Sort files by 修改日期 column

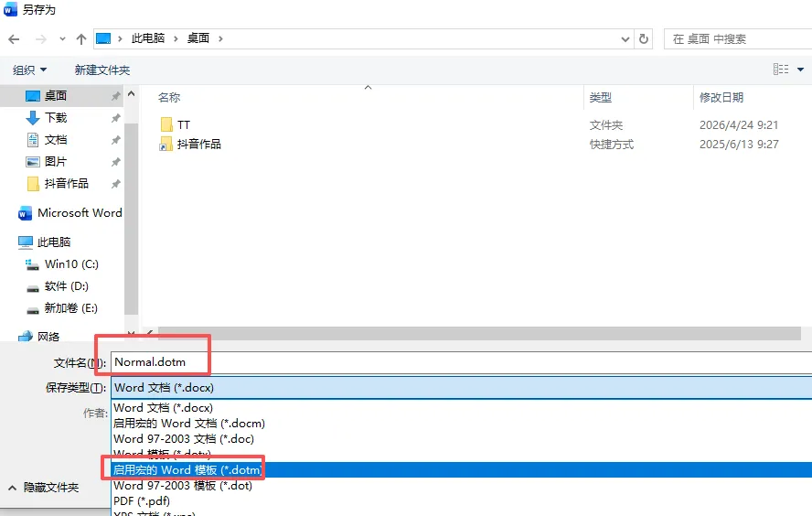pos(721,97)
